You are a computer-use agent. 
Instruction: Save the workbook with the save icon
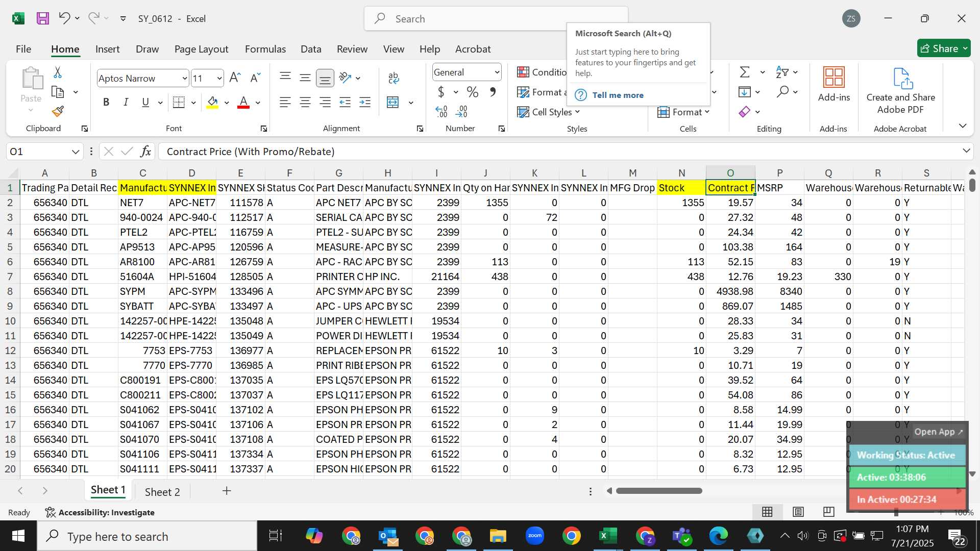coord(43,18)
